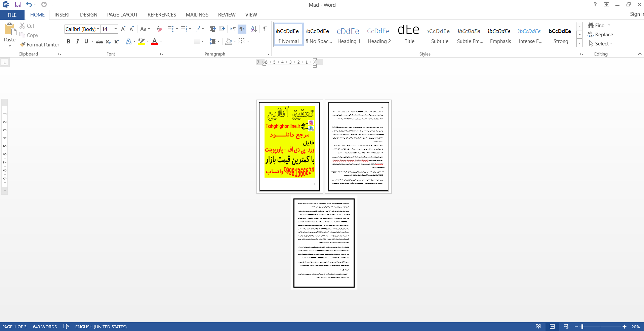Click the Redo repeat icon
The image size is (644, 331).
44,4
